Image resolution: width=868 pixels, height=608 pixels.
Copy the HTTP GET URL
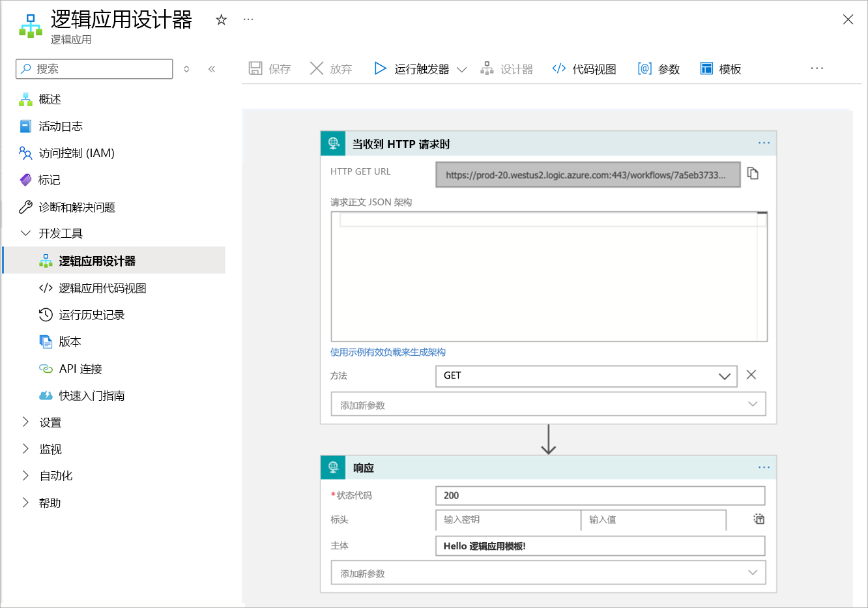pos(753,173)
